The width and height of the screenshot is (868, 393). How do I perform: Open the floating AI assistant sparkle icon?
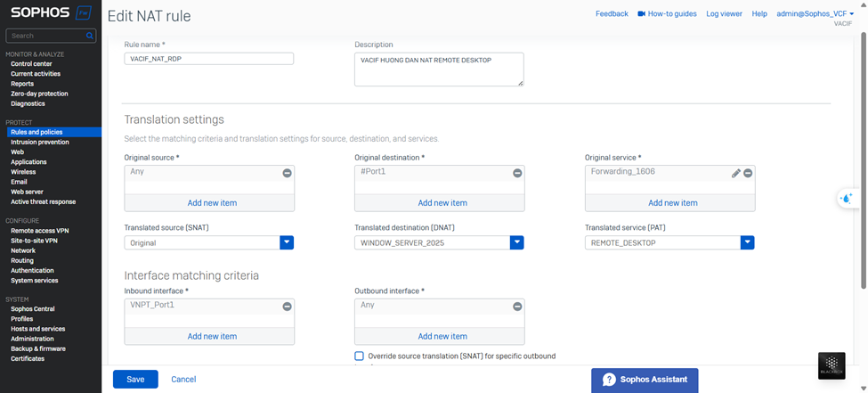pos(846,199)
